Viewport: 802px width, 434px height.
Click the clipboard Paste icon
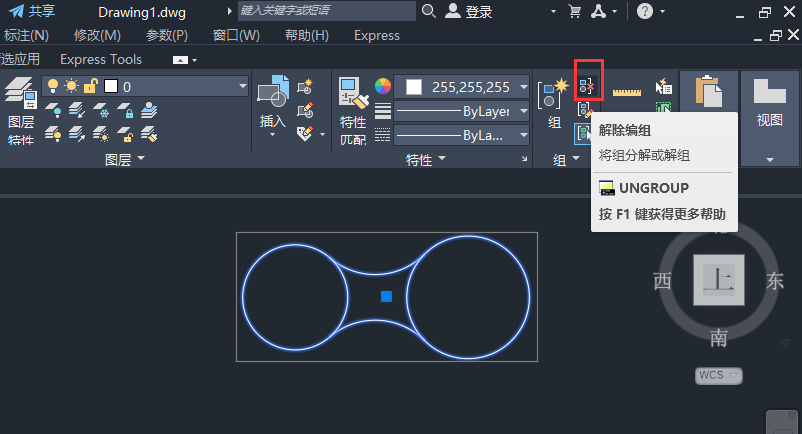pos(708,93)
